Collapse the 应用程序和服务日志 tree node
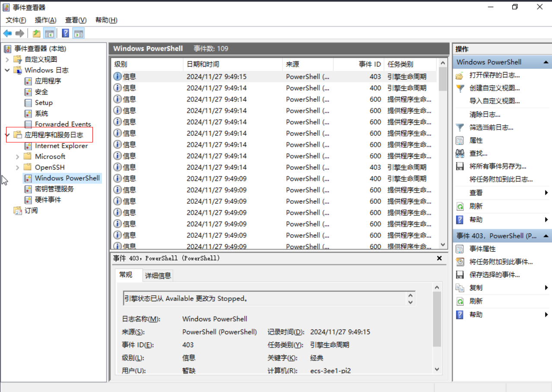Screen dimensions: 552x392 (x=7, y=135)
